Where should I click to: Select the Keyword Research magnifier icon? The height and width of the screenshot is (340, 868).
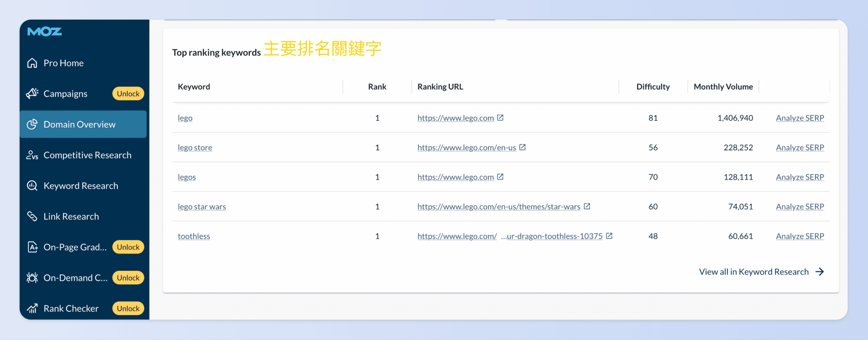tap(32, 185)
